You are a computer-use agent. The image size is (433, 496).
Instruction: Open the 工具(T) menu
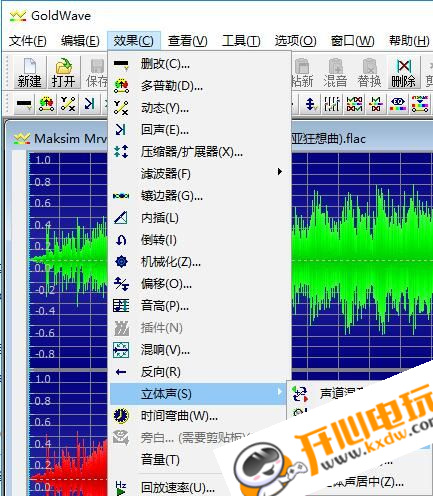[x=241, y=41]
